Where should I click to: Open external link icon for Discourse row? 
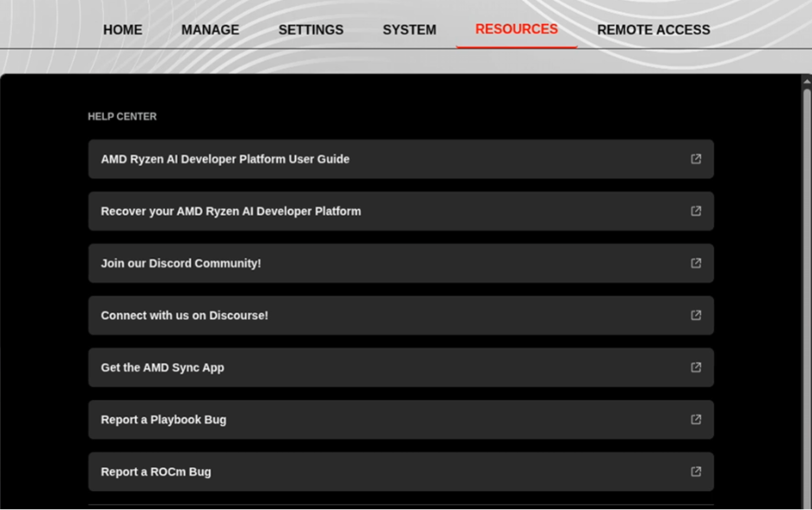pos(696,316)
